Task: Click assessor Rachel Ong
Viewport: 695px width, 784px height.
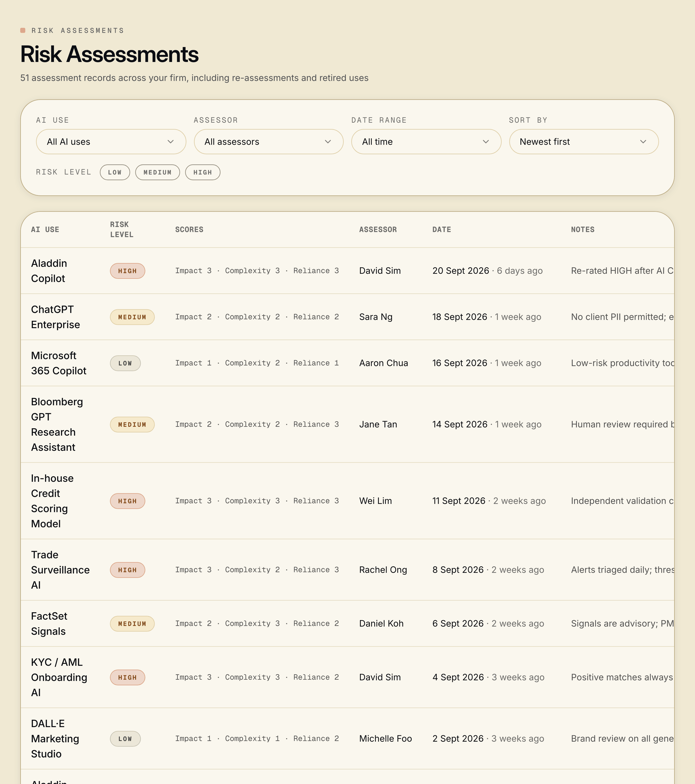Action: pyautogui.click(x=383, y=570)
